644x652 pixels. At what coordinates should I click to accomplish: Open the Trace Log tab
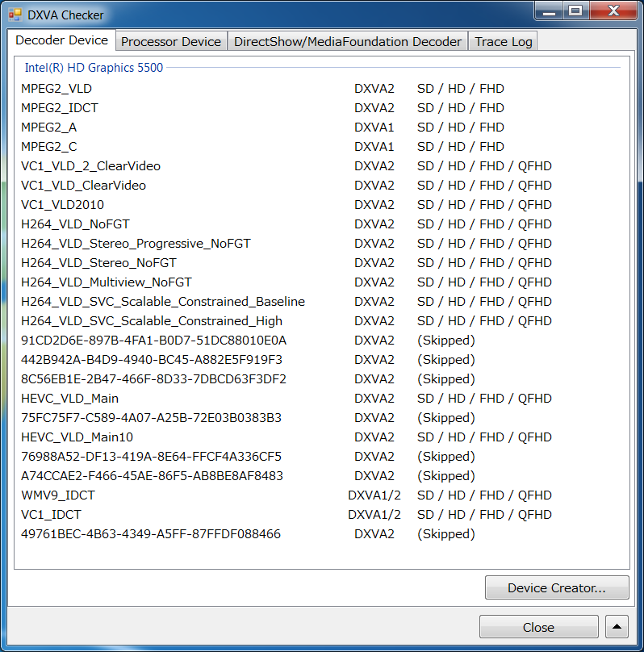pos(503,42)
